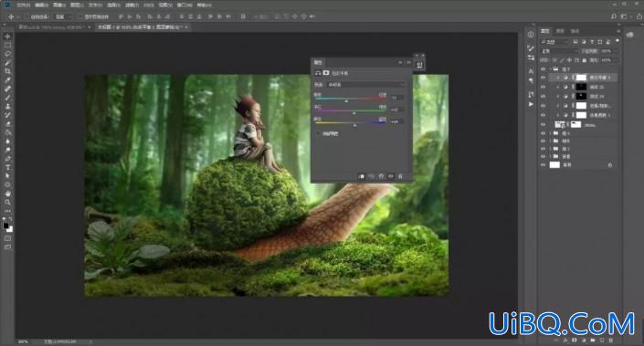Open the layer blend mode dropdown

tap(558, 51)
